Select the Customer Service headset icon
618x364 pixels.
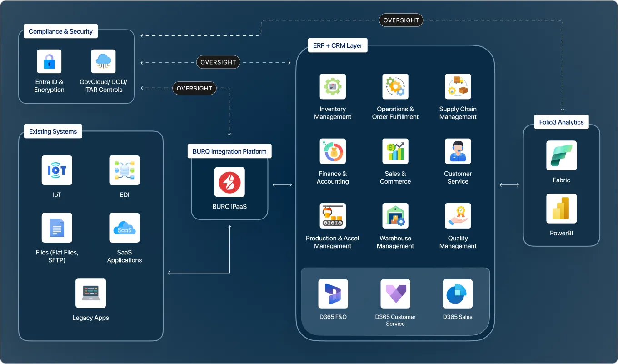pyautogui.click(x=458, y=151)
